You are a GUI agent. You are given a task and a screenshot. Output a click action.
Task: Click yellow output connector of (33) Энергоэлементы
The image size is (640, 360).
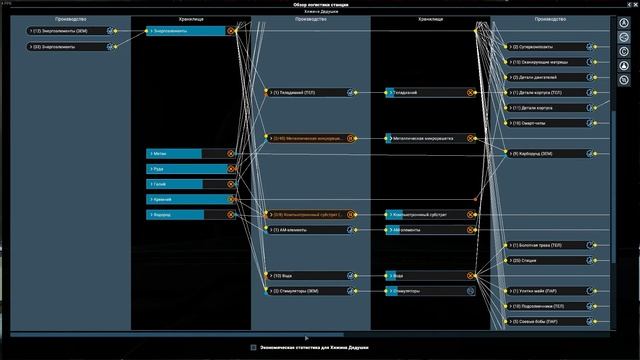click(116, 47)
